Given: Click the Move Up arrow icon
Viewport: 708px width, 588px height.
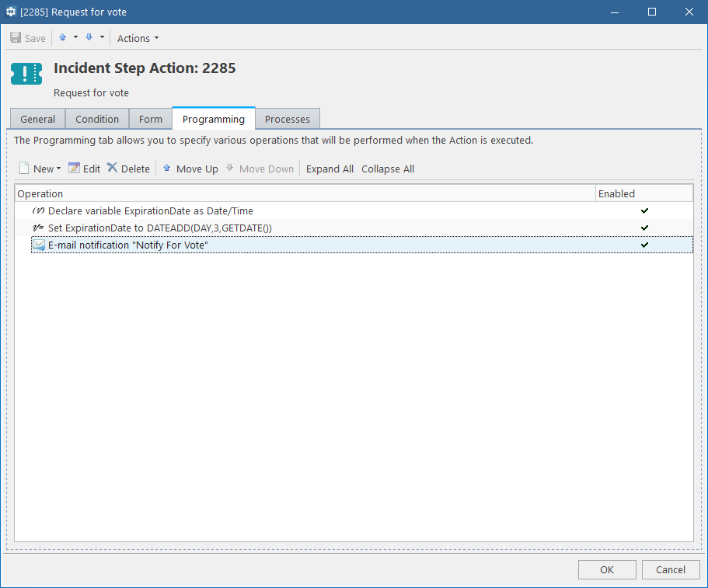Looking at the screenshot, I should tap(166, 168).
